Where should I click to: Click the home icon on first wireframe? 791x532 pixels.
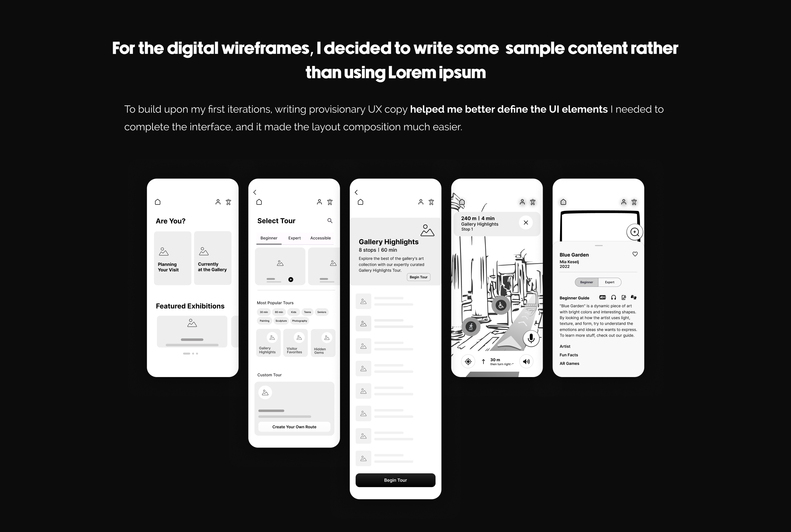click(x=157, y=202)
